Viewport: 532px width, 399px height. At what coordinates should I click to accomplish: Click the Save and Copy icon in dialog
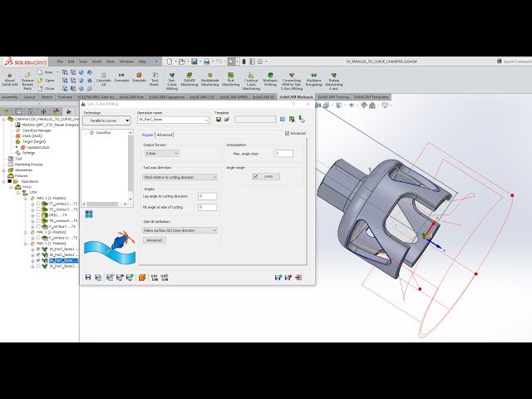pos(98,278)
